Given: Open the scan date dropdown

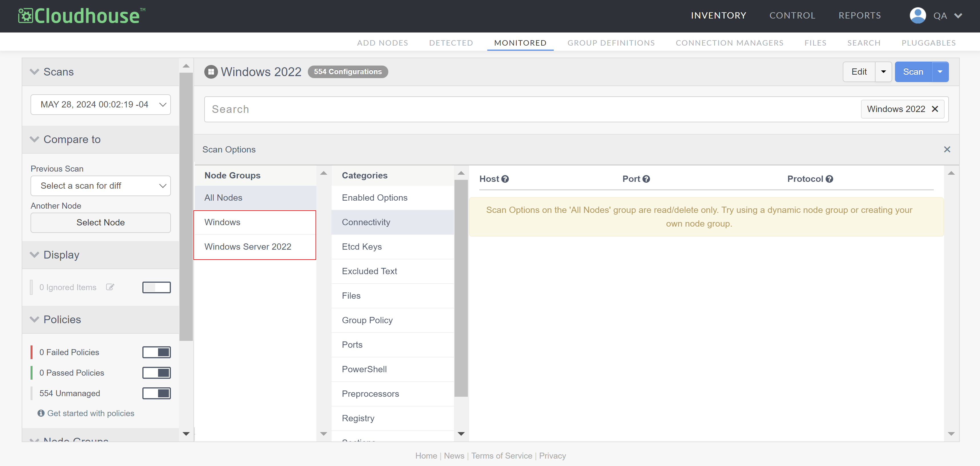Looking at the screenshot, I should pyautogui.click(x=100, y=105).
